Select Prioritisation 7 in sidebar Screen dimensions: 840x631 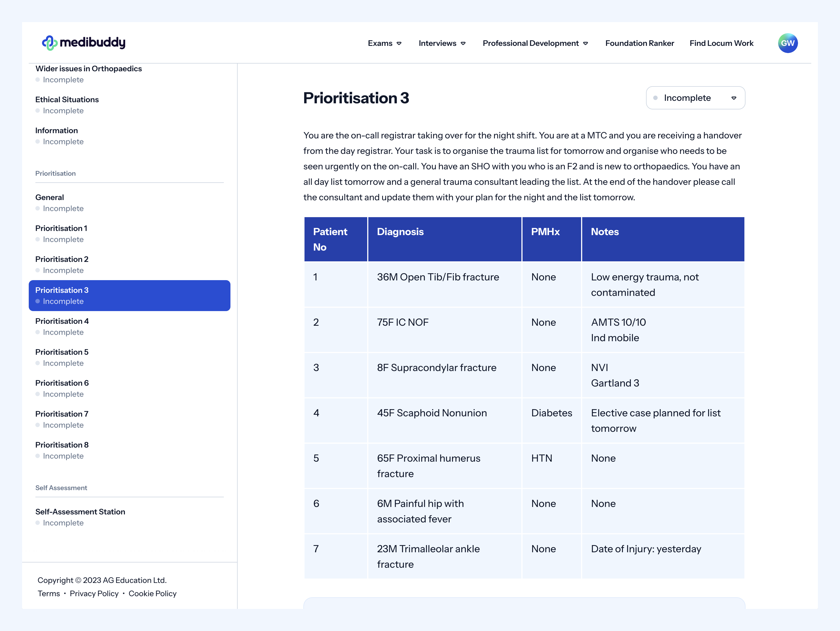point(130,420)
